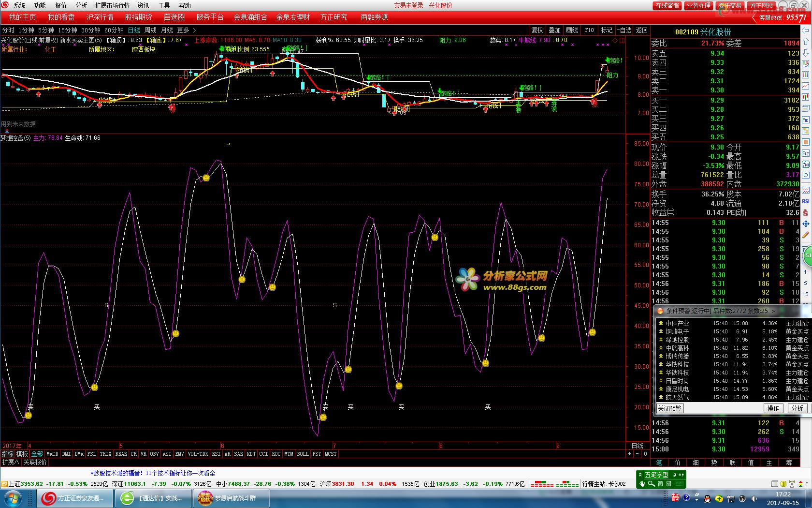The width and height of the screenshot is (812, 508).
Task: Click the back arrow icon in right sidebar
Action: coord(805,30)
